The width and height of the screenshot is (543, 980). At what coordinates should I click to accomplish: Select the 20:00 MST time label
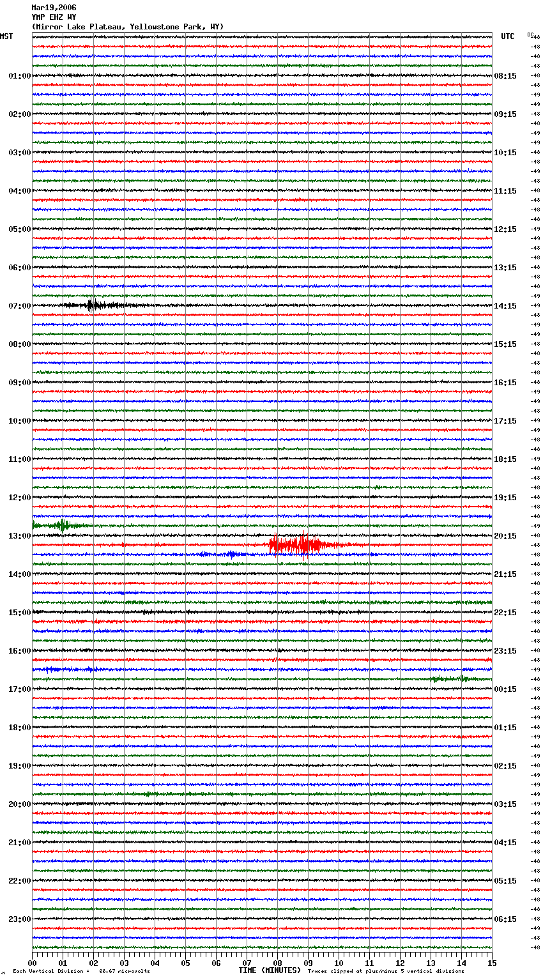point(20,804)
